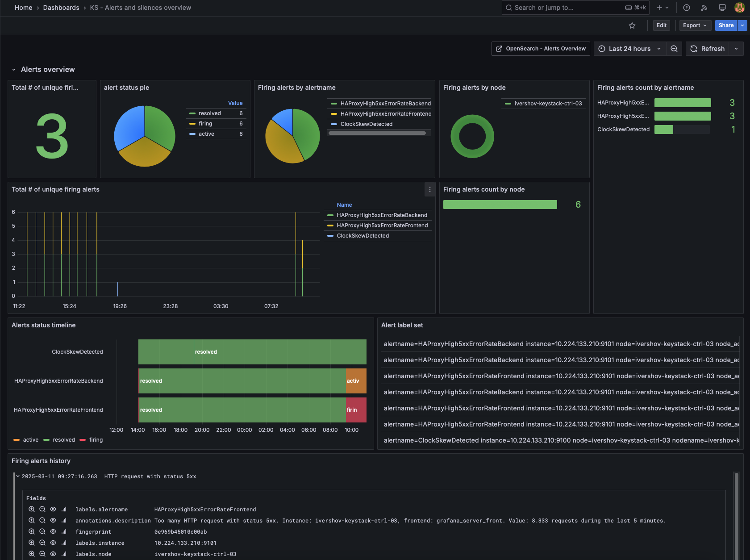
Task: Navigate to Dashboards via breadcrumb
Action: click(61, 8)
